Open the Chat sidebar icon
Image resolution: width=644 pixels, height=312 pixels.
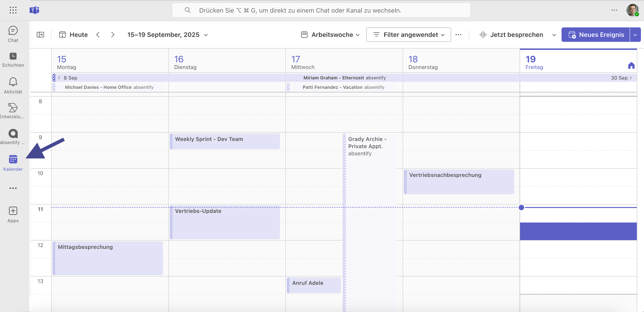click(13, 31)
